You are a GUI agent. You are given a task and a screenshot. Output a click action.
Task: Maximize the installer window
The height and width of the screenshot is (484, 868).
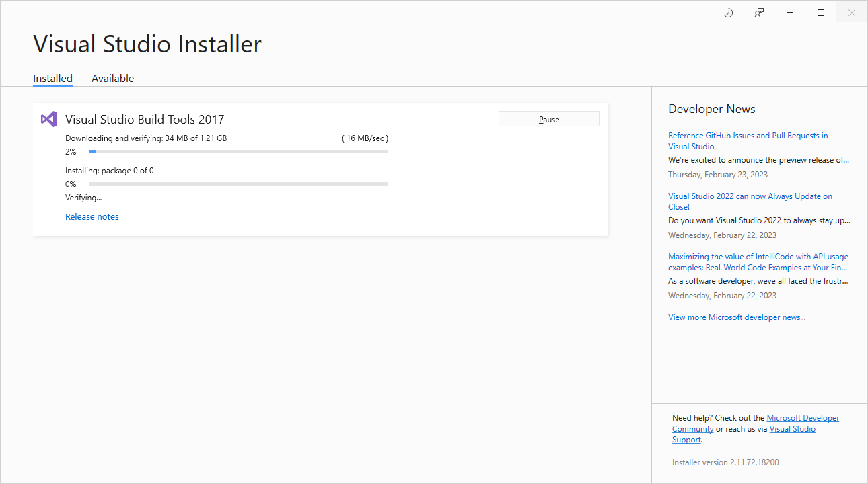click(x=821, y=13)
